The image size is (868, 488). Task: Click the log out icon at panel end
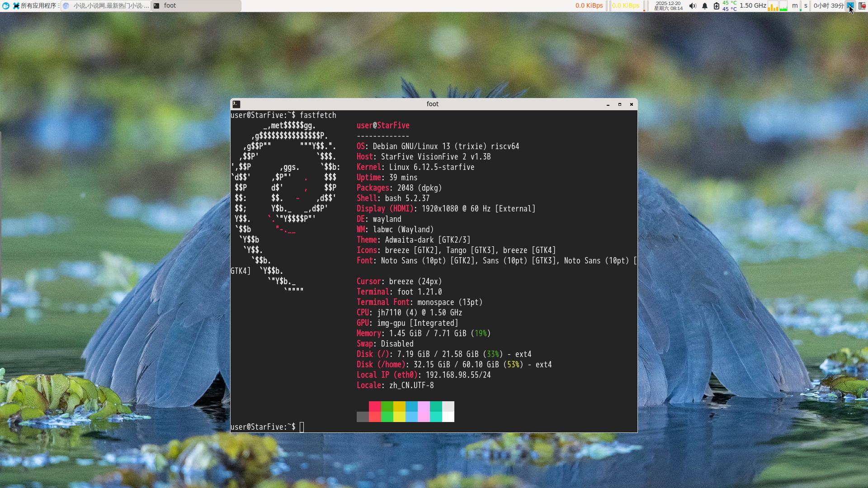[862, 6]
